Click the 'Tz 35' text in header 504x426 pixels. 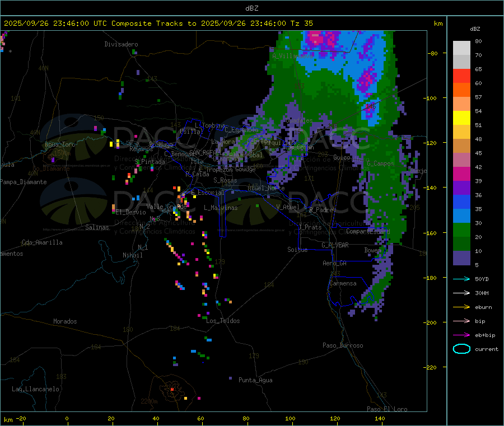(x=301, y=24)
